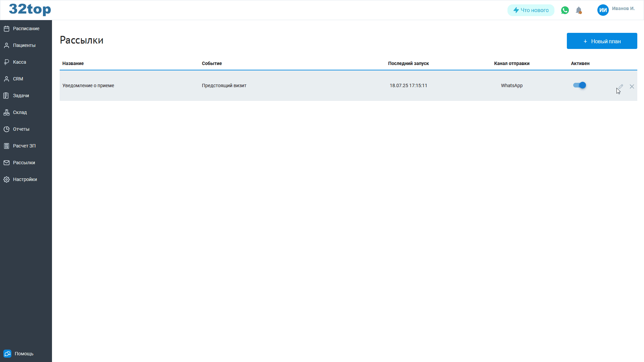The height and width of the screenshot is (362, 644).
Task: Click the chat icon beside Помощь
Action: [x=7, y=354]
